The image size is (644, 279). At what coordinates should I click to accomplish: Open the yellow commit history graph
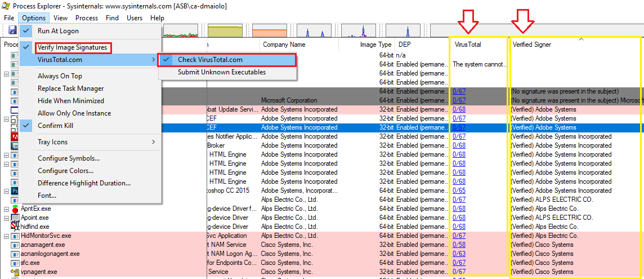[225, 31]
